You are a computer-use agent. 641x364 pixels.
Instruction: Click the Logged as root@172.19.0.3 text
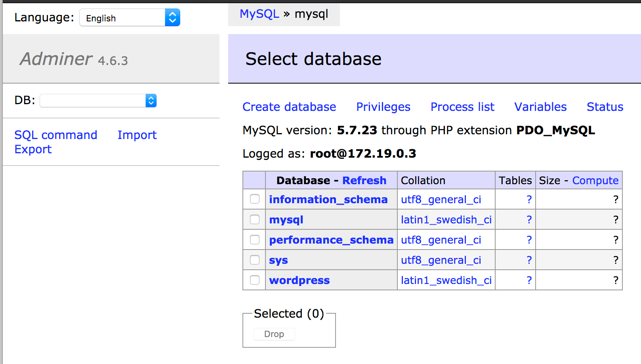pyautogui.click(x=329, y=154)
